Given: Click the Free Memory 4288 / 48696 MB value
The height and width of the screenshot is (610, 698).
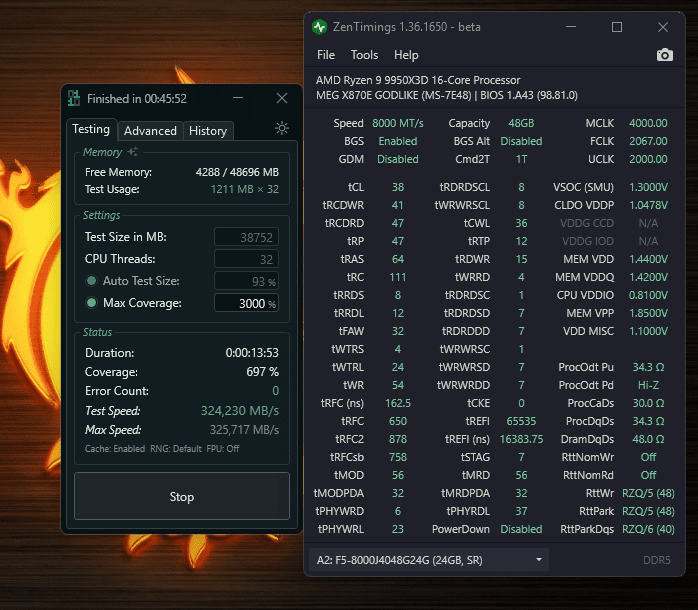Looking at the screenshot, I should pos(237,172).
